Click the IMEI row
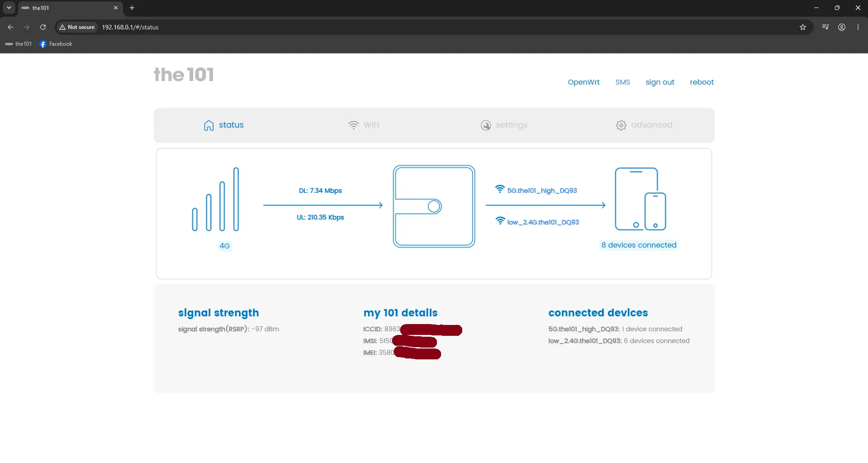The image size is (868, 463). click(402, 353)
